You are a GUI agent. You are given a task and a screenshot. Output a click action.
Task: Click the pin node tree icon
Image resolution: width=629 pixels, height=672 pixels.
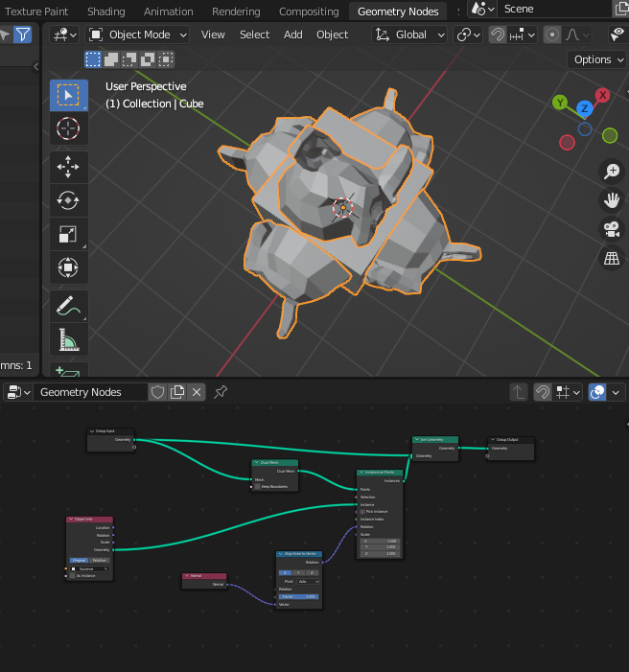(x=221, y=392)
